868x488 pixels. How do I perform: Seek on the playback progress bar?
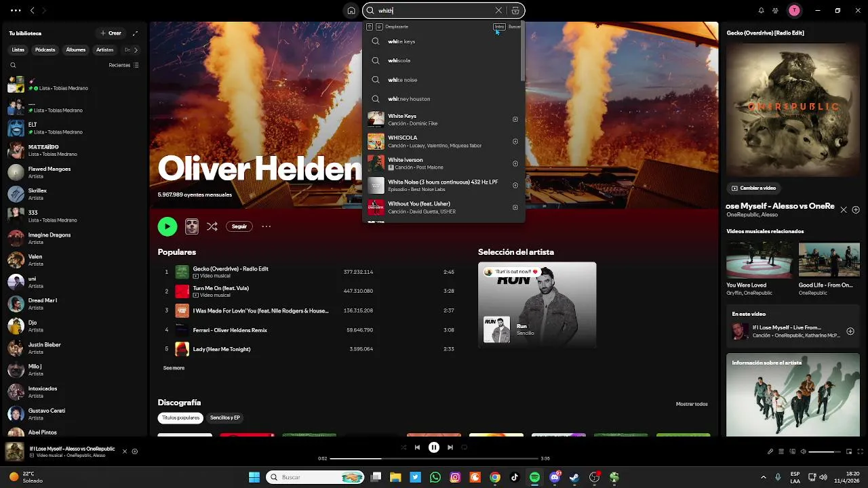click(x=434, y=458)
